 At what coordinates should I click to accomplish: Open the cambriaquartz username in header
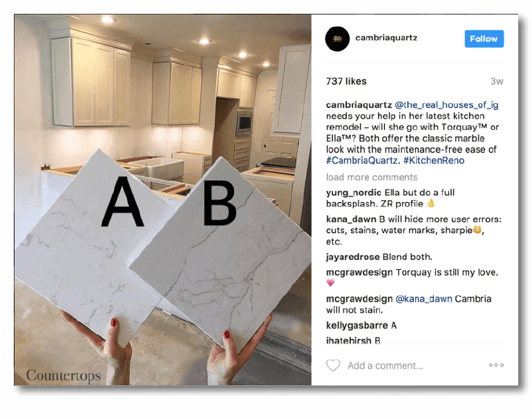[x=386, y=38]
